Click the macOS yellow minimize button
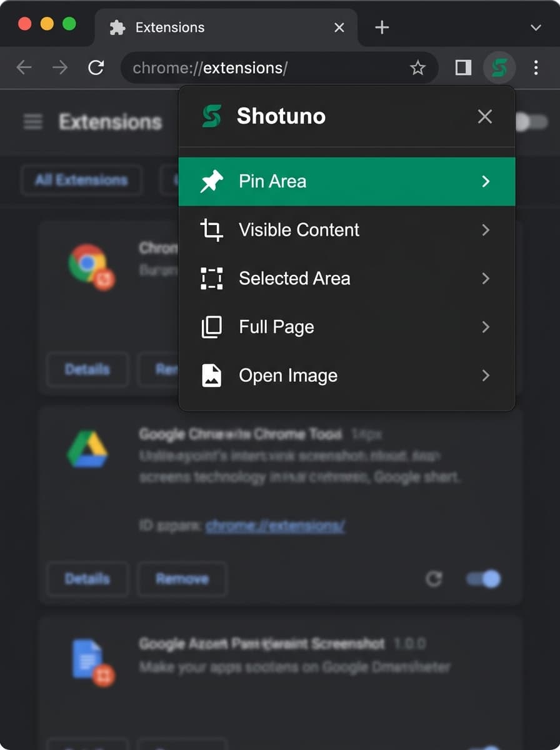Viewport: 560px width, 750px height. (47, 24)
